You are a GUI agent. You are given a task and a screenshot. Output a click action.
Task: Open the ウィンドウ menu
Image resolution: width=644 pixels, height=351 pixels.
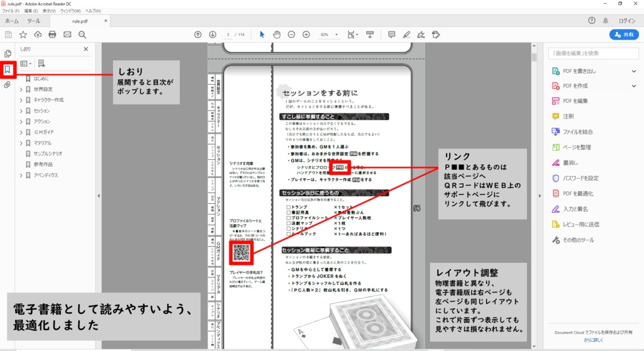pos(70,11)
